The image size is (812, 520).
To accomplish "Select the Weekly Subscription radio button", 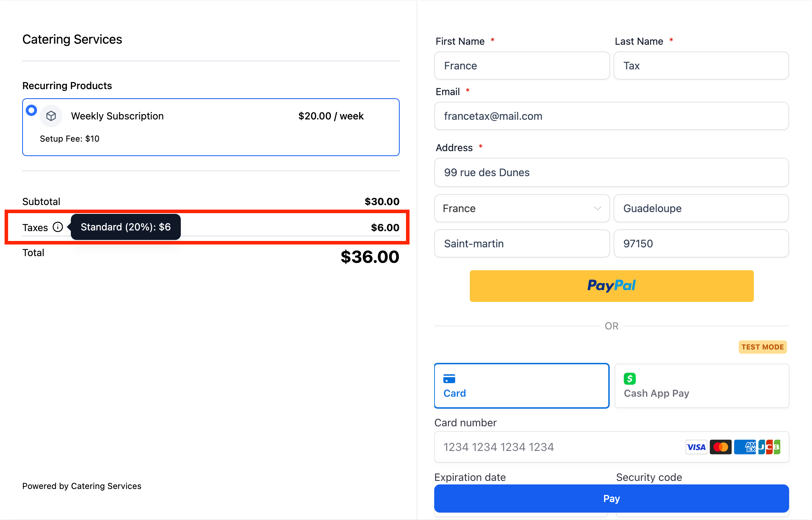I will [x=31, y=110].
